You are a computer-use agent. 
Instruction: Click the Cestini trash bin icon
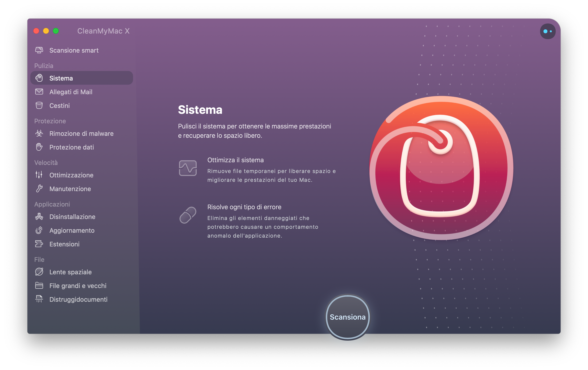(39, 105)
